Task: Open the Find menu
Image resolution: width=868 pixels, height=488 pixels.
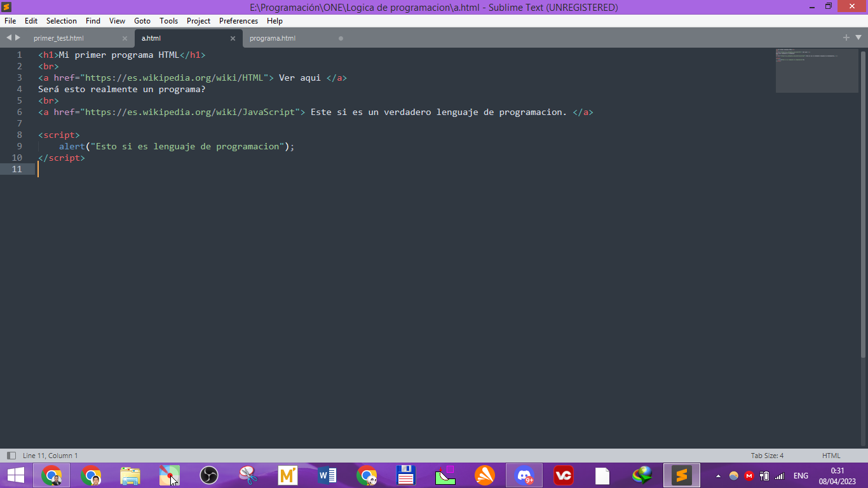Action: 93,21
